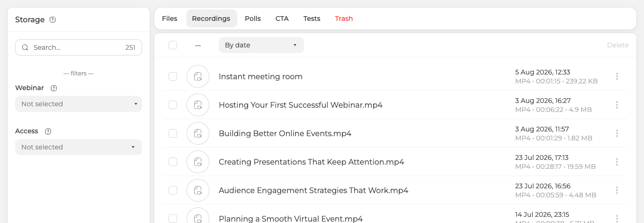This screenshot has width=644, height=223.
Task: Click recording icon for Creating Presentations That Keep Attention
Action: (x=198, y=162)
